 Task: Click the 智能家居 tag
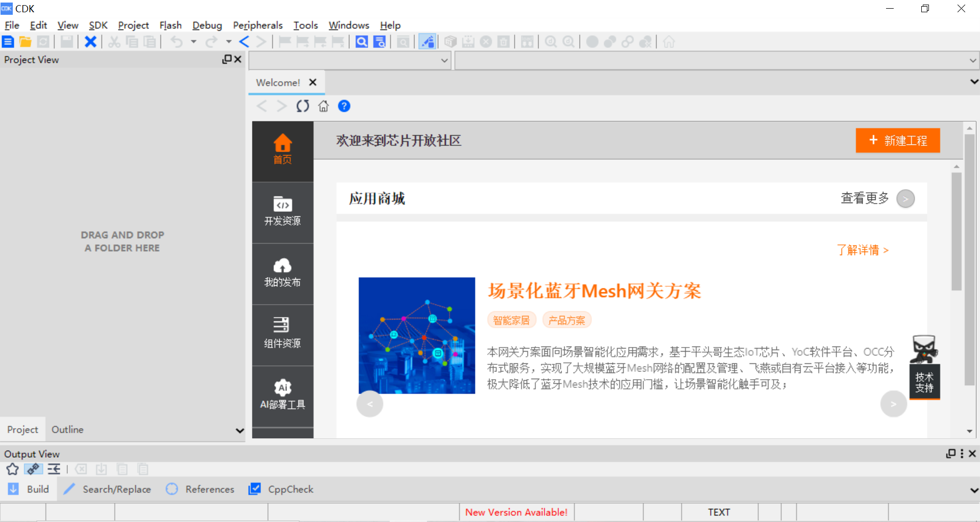point(512,320)
